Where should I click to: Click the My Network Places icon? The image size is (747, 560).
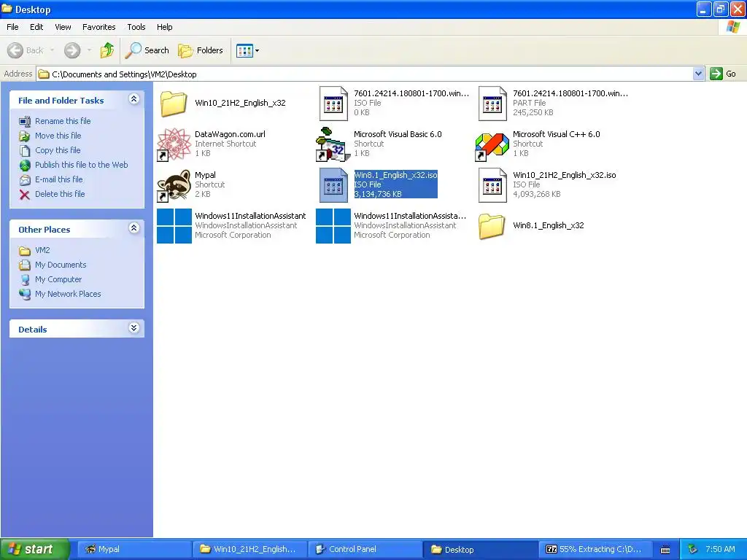[x=25, y=295]
